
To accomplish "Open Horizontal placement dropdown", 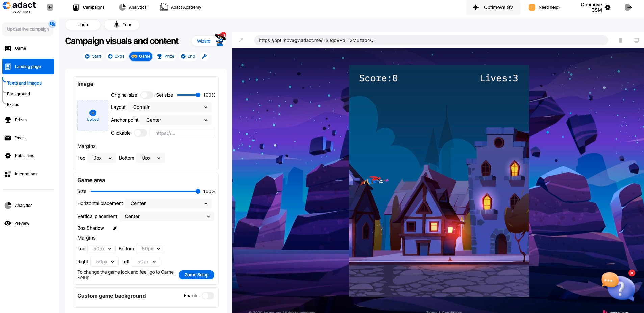I will pos(168,203).
